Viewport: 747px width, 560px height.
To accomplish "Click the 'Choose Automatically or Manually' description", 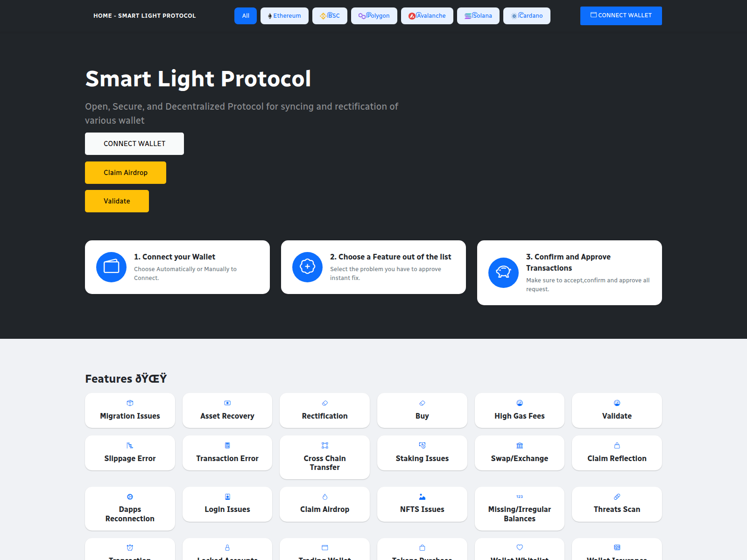I will pos(185,273).
